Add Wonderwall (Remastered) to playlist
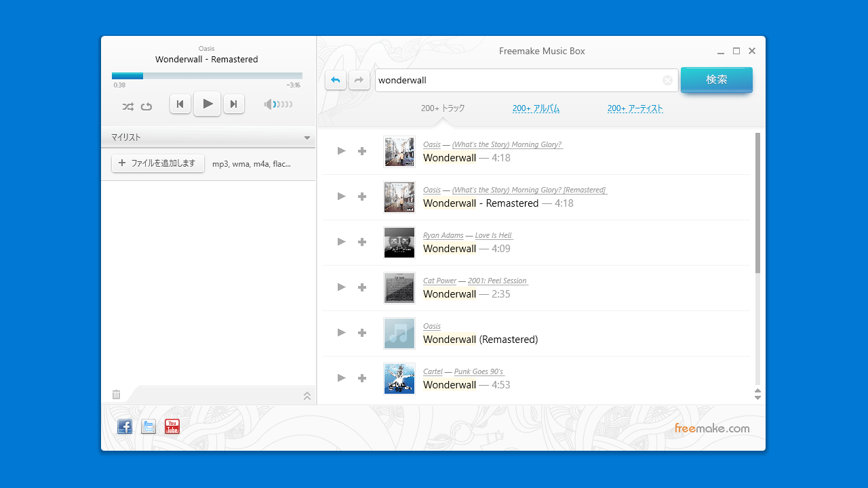This screenshot has height=488, width=868. 362,333
